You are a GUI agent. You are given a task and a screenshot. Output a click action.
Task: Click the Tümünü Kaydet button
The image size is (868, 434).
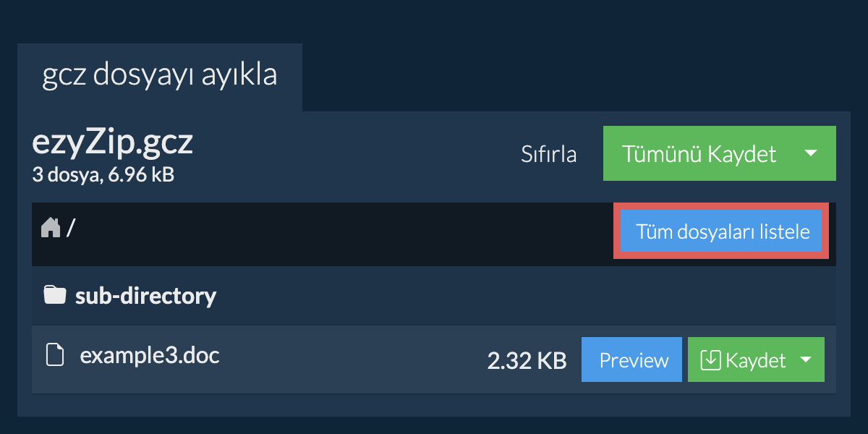(x=699, y=153)
